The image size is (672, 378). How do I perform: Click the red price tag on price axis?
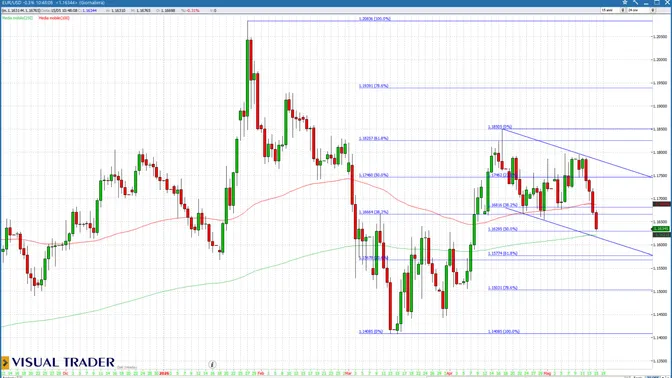(662, 204)
